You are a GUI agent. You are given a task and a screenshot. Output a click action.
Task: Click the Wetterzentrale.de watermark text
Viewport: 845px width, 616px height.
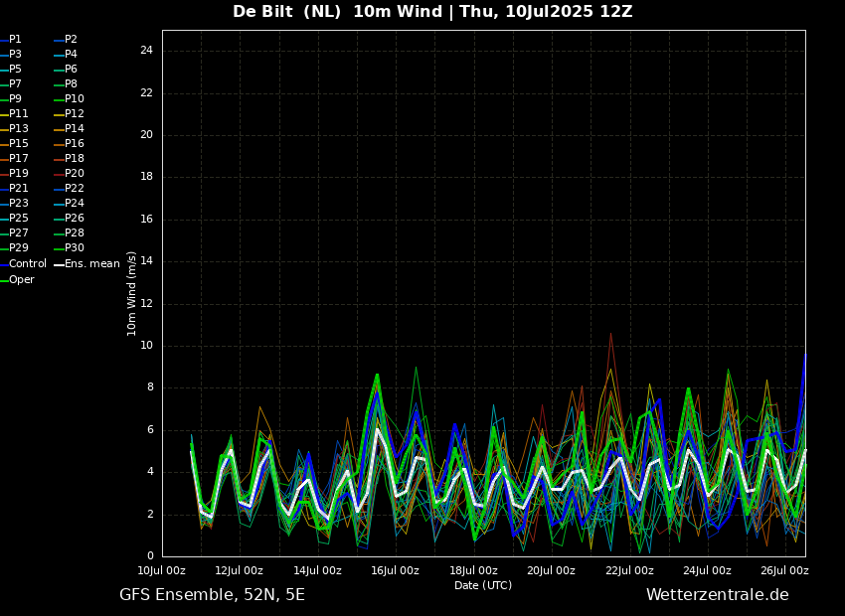point(718,595)
